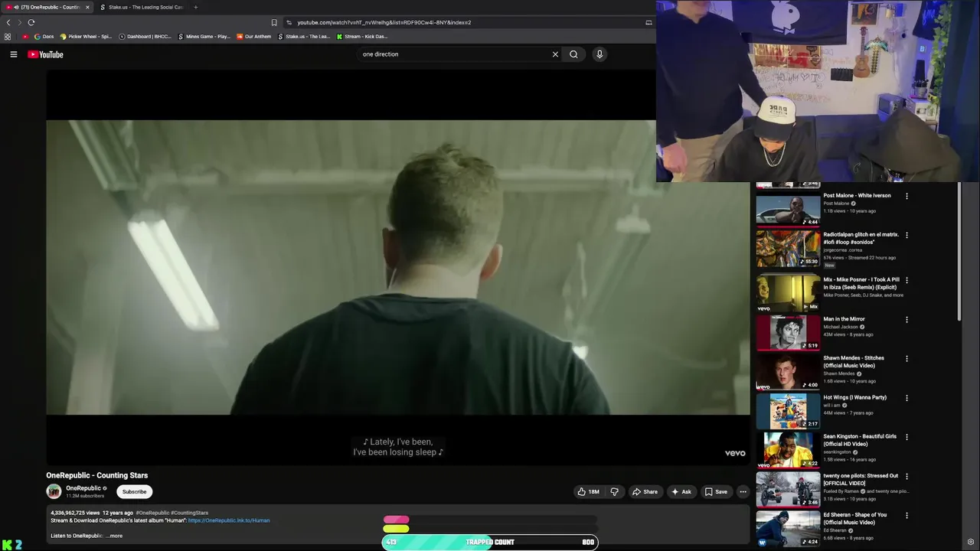Viewport: 980px width, 551px height.
Task: Switch to the Stake.us browser tab
Action: pyautogui.click(x=142, y=7)
